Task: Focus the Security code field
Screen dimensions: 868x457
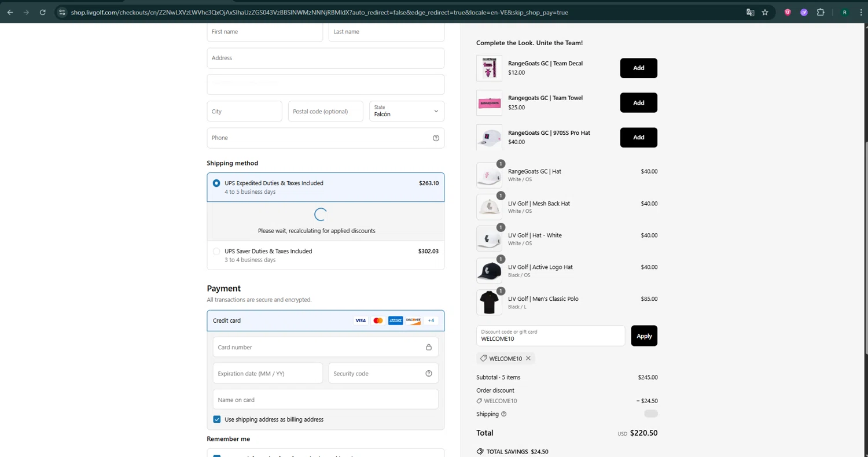Action: coord(384,374)
